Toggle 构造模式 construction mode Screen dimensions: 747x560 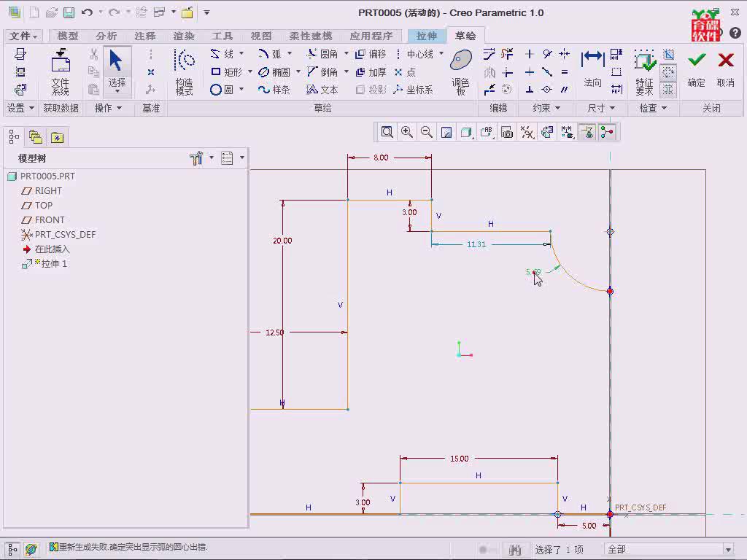[185, 72]
